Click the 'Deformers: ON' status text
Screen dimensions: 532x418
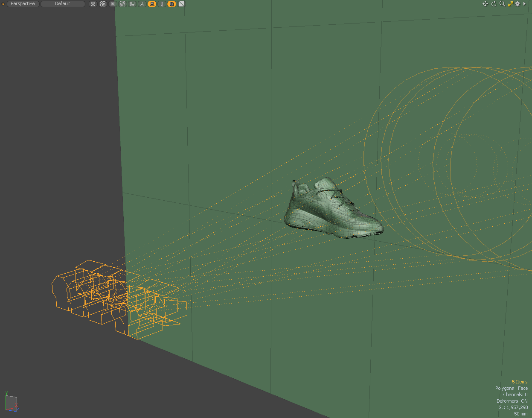512,401
